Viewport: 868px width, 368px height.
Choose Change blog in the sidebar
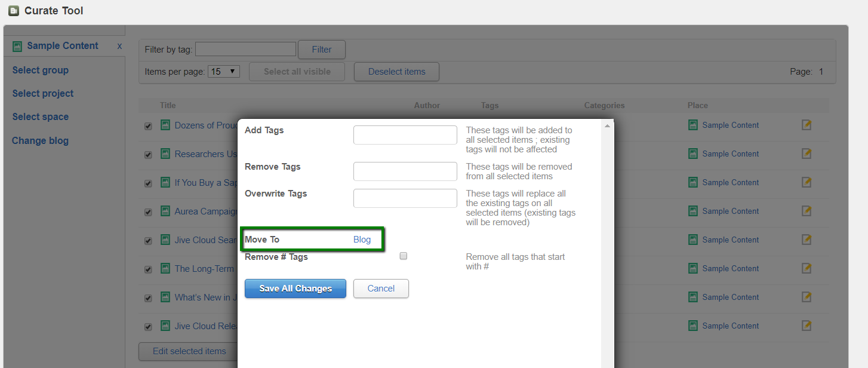(41, 140)
